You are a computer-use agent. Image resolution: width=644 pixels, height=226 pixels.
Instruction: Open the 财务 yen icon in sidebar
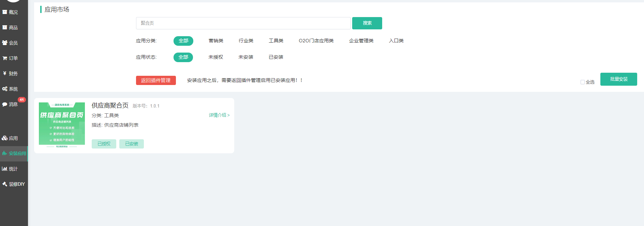[x=5, y=73]
